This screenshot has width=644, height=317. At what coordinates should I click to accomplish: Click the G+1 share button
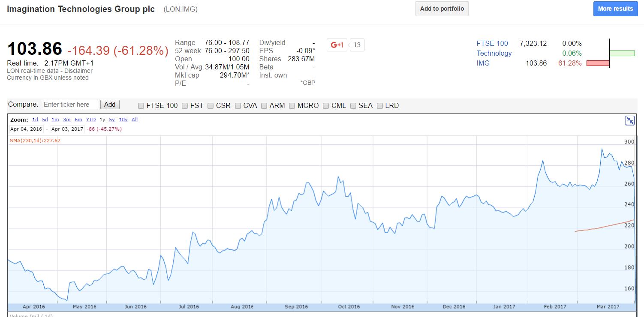pyautogui.click(x=337, y=45)
